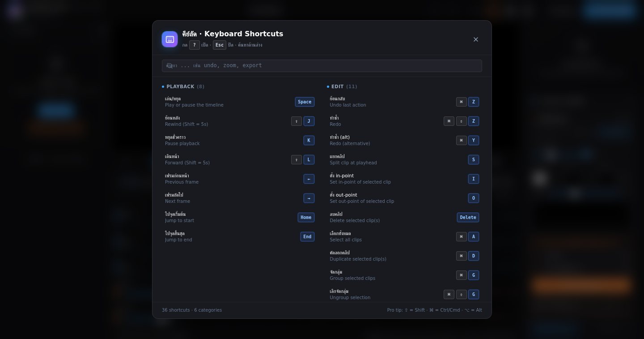The image size is (644, 339).
Task: Click "Previous frame" text
Action: [x=182, y=182]
